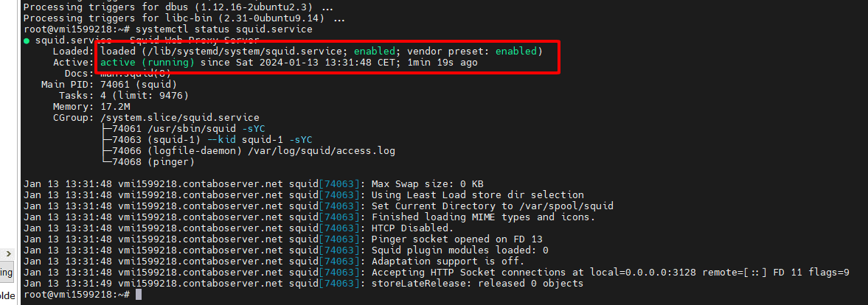Click the green "enabled" after vendor preset
The image size is (868, 305).
(x=516, y=52)
